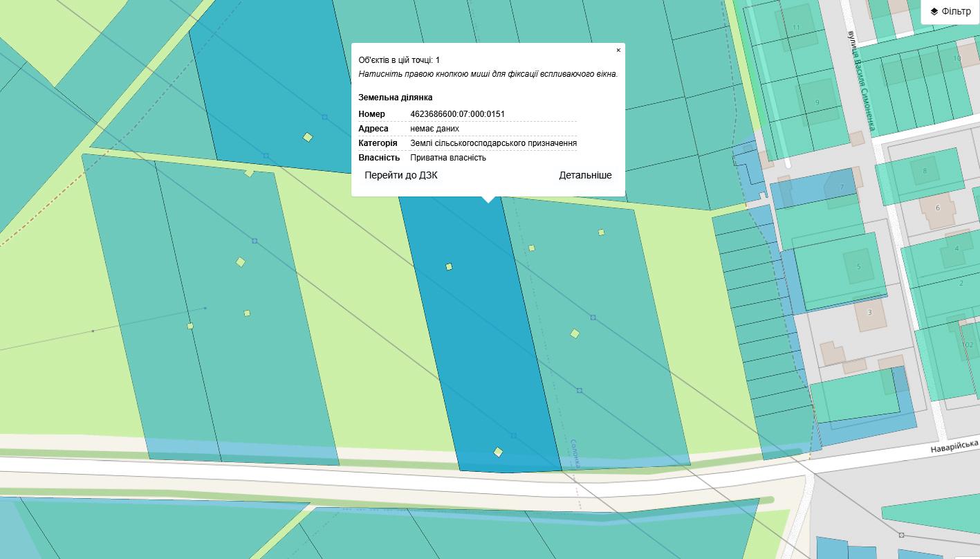Close the land parcel info popup
Viewport: 980px width, 559px height.
[x=618, y=50]
